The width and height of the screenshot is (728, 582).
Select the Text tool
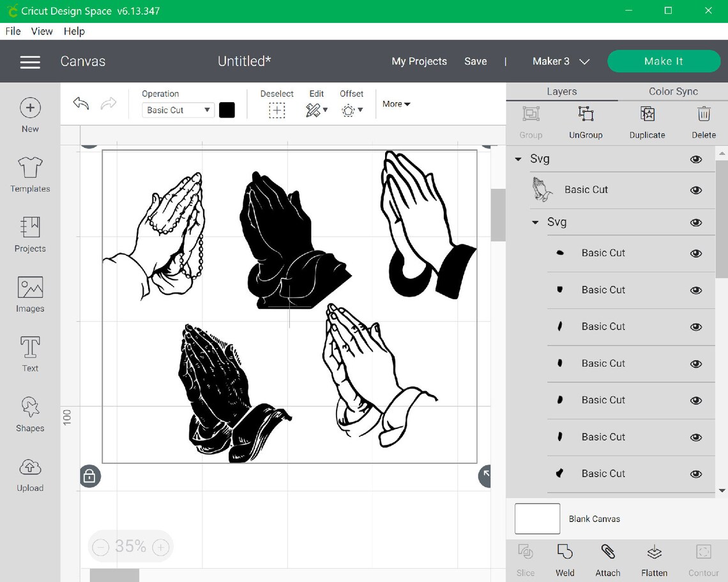(29, 353)
